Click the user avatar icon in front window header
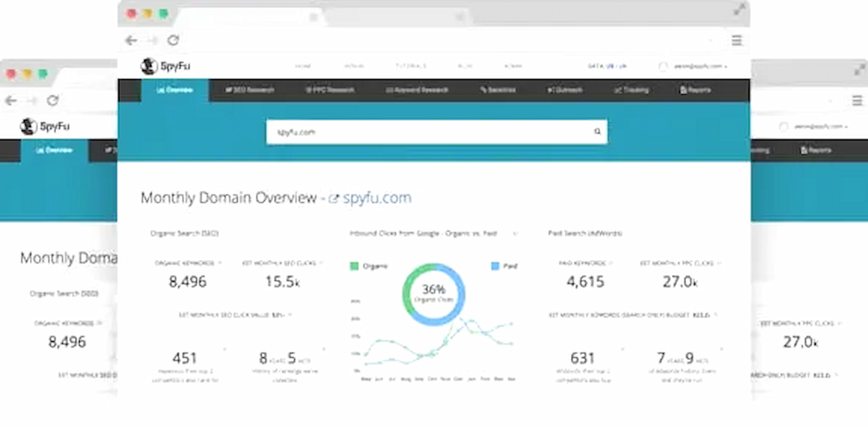The width and height of the screenshot is (868, 426). pyautogui.click(x=663, y=66)
